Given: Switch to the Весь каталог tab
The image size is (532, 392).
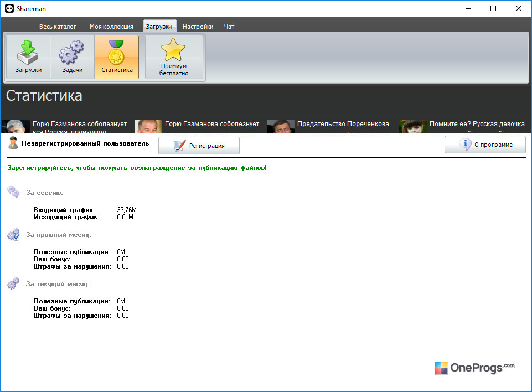Looking at the screenshot, I should tap(58, 27).
